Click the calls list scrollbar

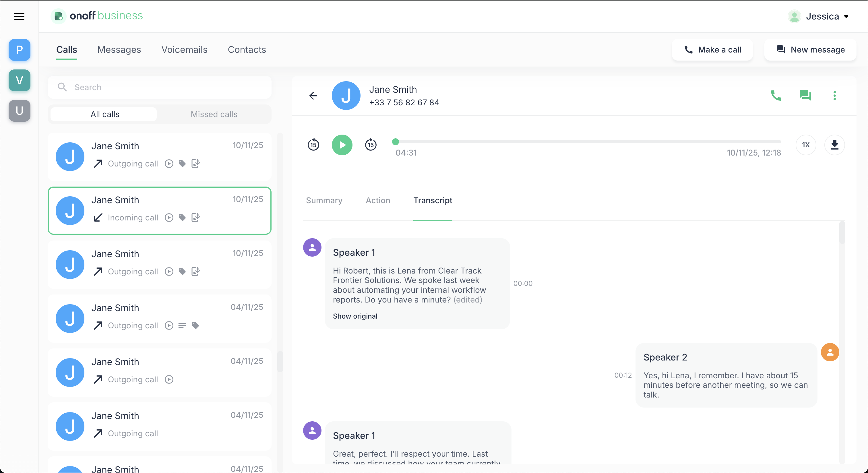(280, 362)
